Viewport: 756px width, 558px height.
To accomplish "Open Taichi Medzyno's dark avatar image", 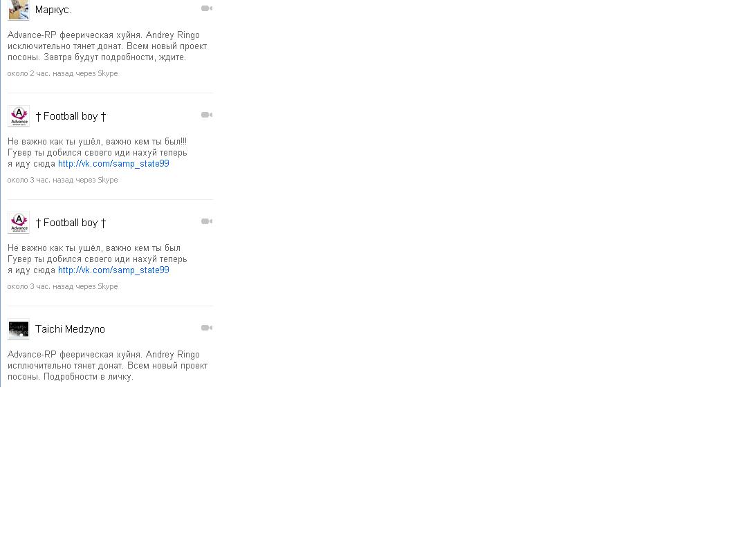I will [x=18, y=329].
